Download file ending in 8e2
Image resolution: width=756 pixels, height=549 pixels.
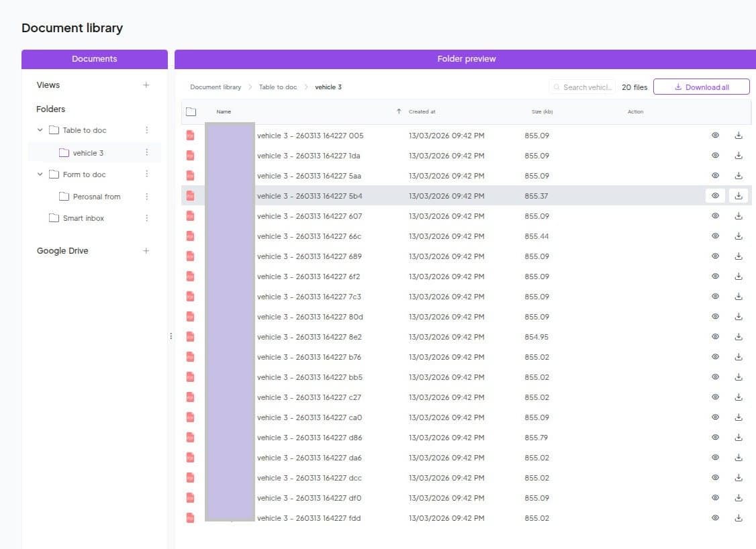point(738,337)
